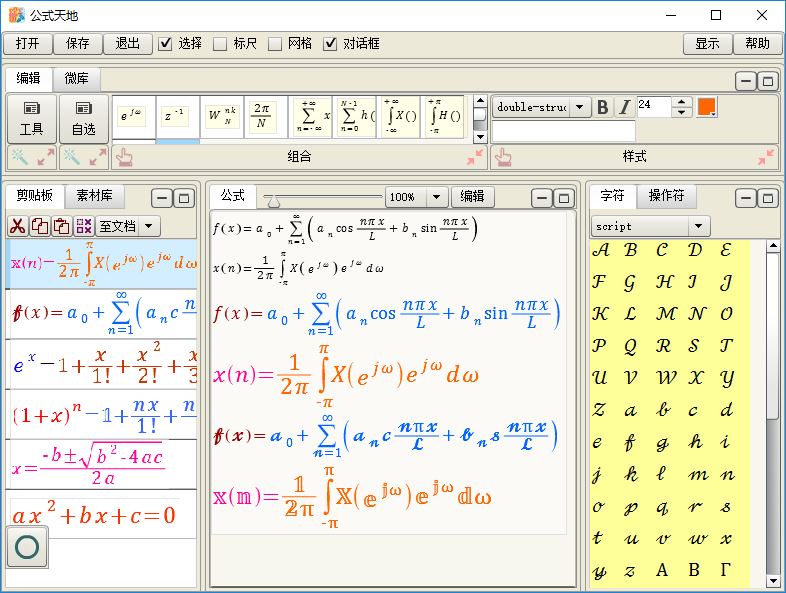Open the color swatch dropdown arrow
The image size is (786, 593).
(713, 115)
